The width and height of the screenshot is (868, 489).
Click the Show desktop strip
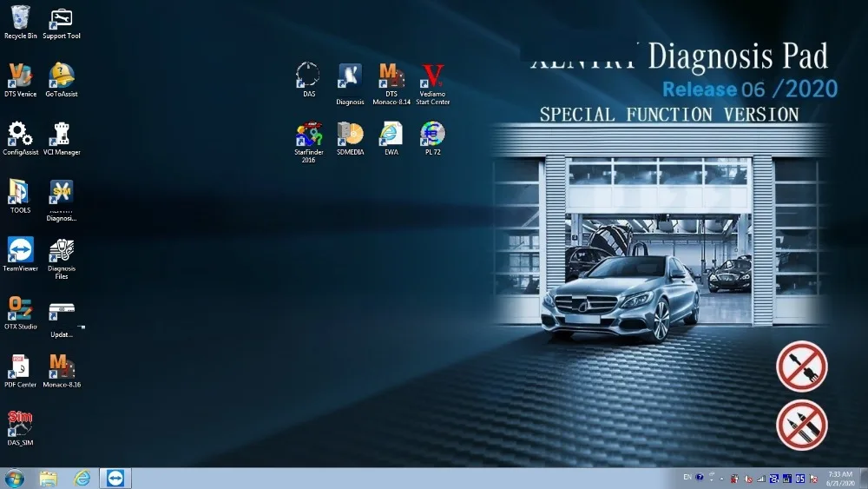865,479
